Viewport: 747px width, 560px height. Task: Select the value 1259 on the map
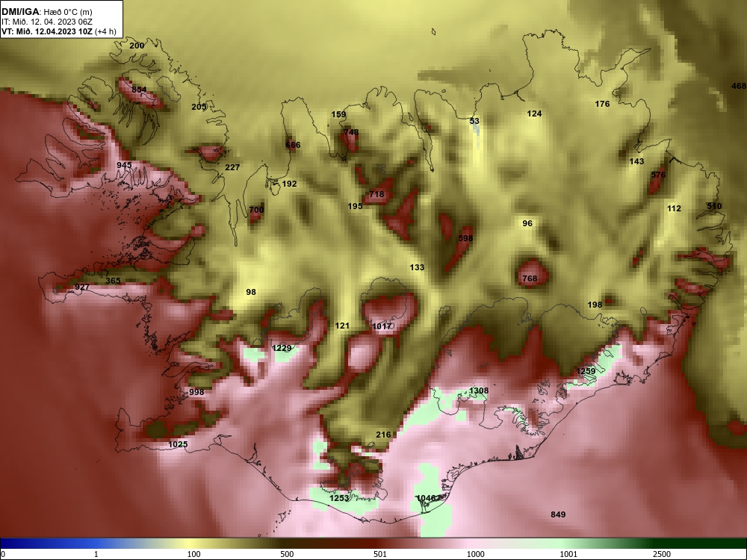pyautogui.click(x=586, y=371)
